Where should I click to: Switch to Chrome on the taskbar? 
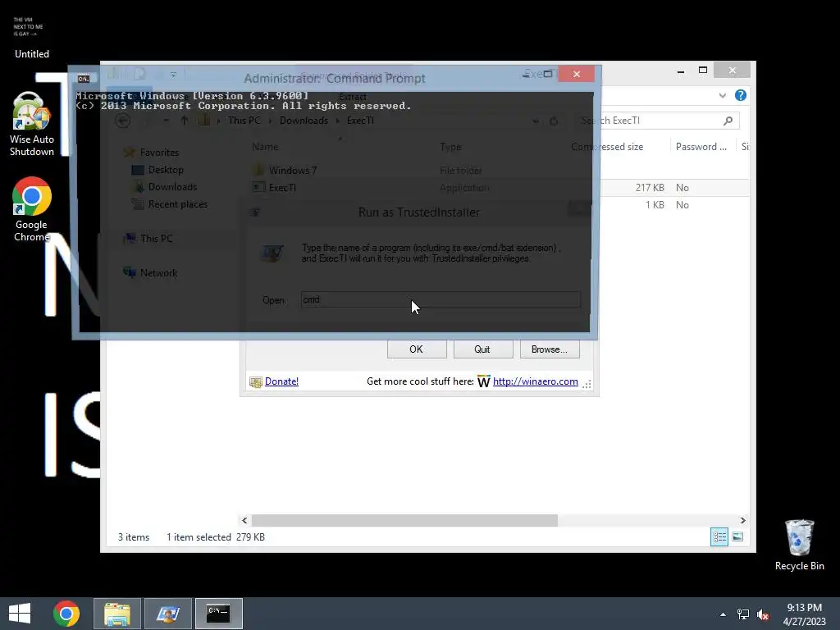tap(66, 614)
